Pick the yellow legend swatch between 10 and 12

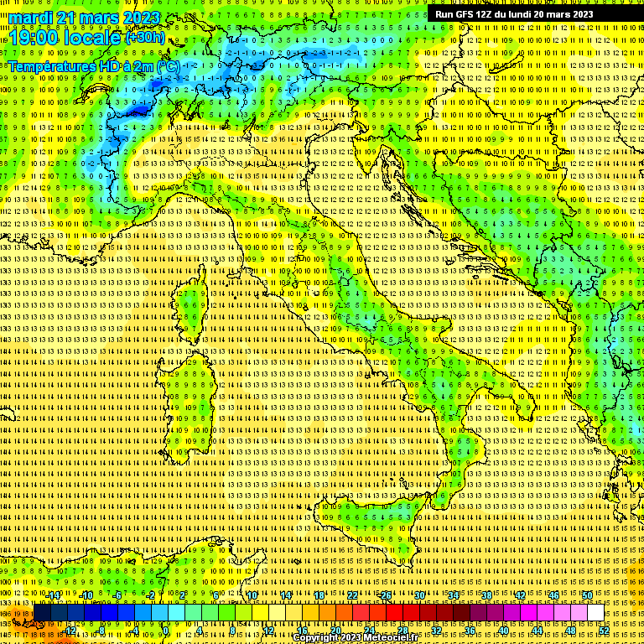[x=261, y=612]
